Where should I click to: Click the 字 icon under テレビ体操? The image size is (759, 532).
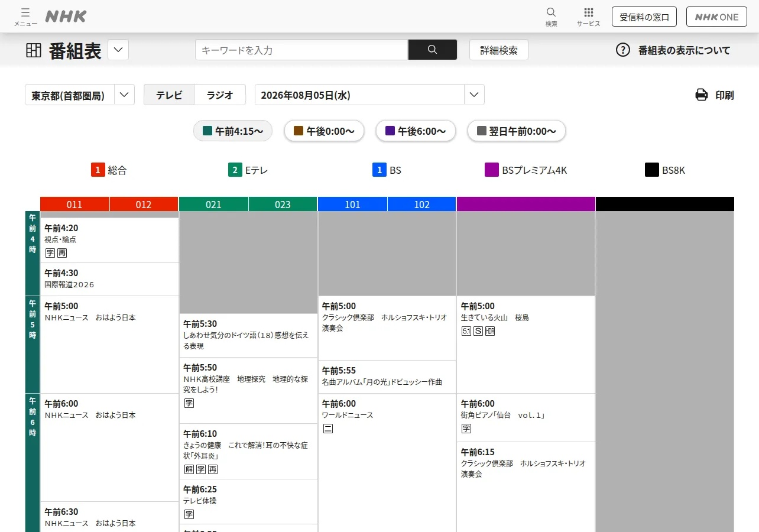[x=189, y=514]
